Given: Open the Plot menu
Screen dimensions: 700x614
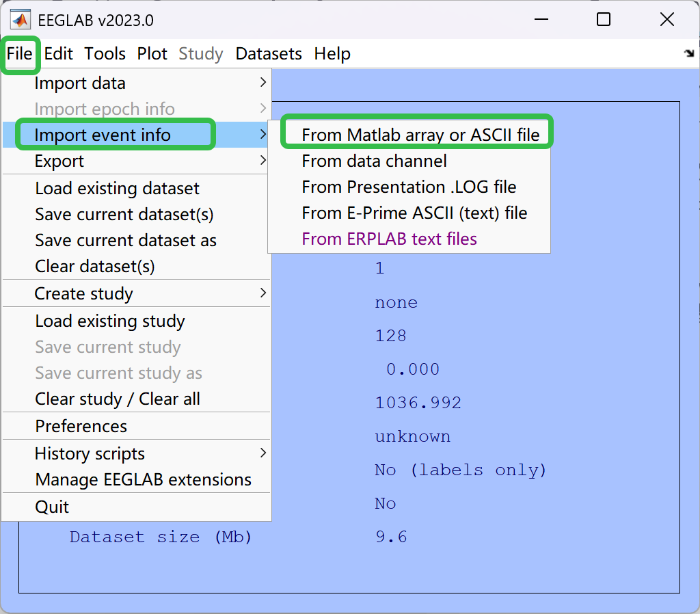Looking at the screenshot, I should point(152,53).
